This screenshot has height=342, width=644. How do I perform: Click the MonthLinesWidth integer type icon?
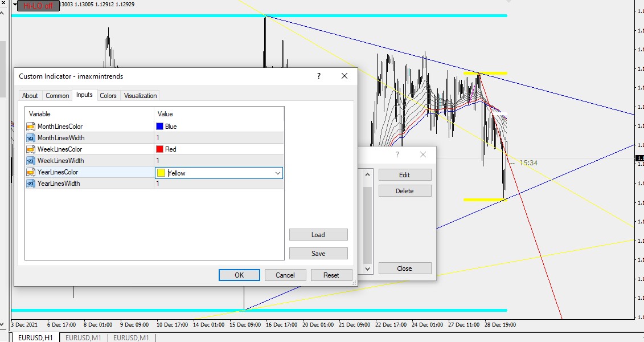point(30,138)
